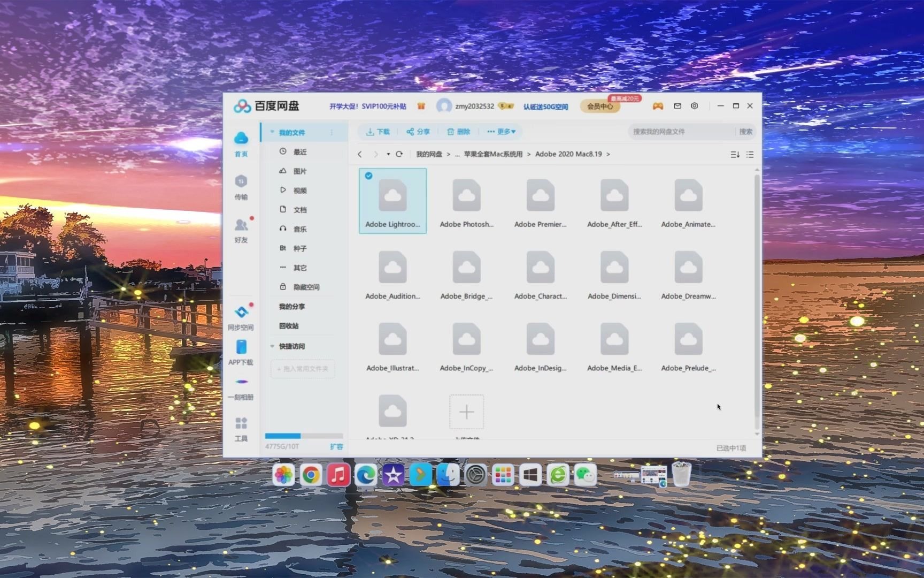Viewport: 924px width, 578px height.
Task: Open the game controller icon
Action: click(x=658, y=106)
